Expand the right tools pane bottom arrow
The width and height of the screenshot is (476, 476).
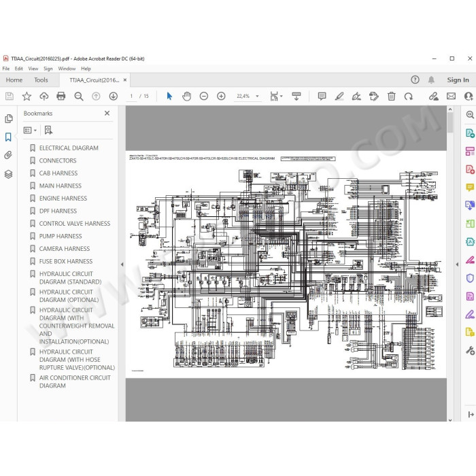click(x=471, y=414)
